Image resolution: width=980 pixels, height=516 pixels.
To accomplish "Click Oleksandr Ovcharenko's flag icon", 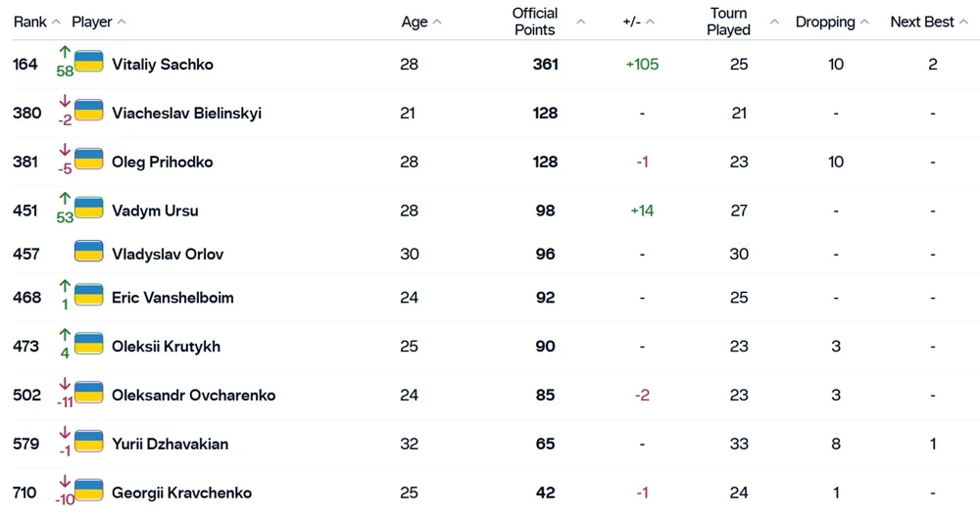I will coord(89,393).
